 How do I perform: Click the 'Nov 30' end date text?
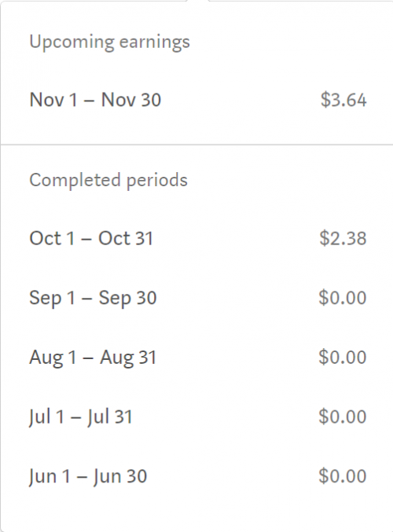131,100
